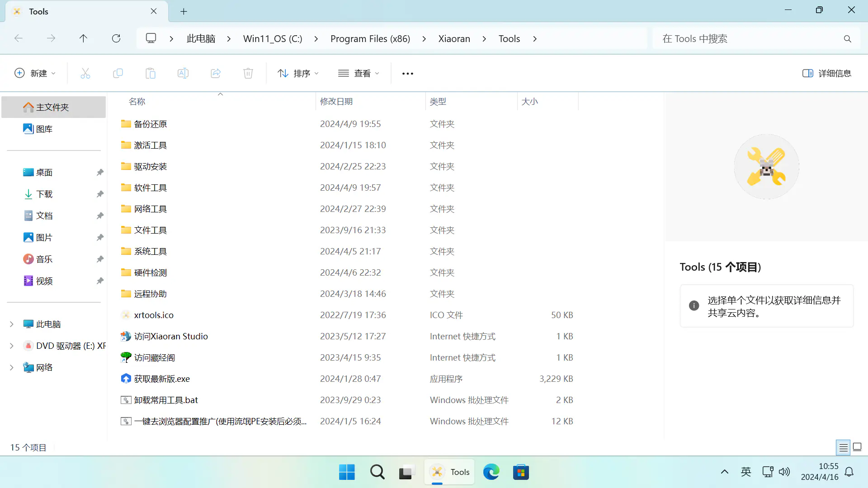Screen dimensions: 868x488
Task: Open the 获取最新版.exe application file
Action: (x=162, y=379)
